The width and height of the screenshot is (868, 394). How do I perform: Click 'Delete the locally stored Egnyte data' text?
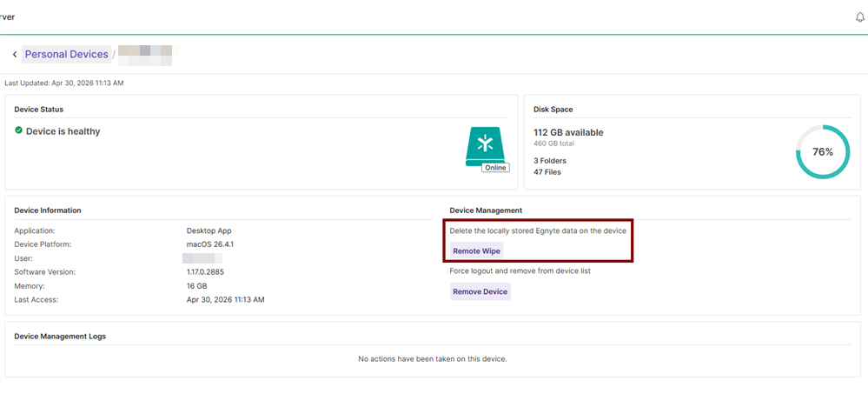(538, 230)
